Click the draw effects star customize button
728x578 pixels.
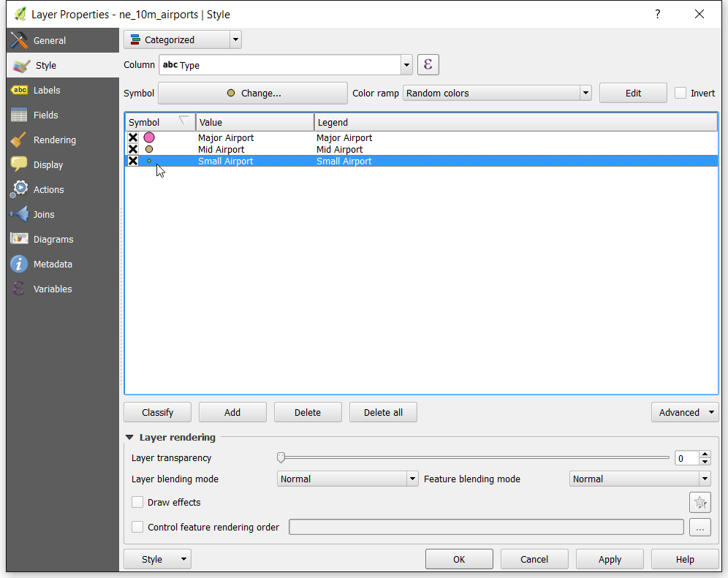click(x=700, y=502)
